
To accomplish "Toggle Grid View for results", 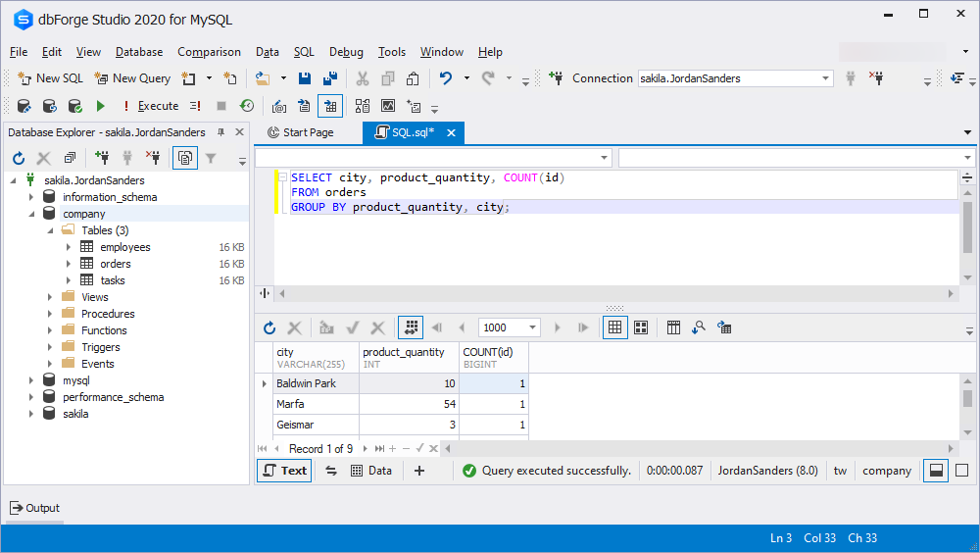I will click(x=615, y=327).
